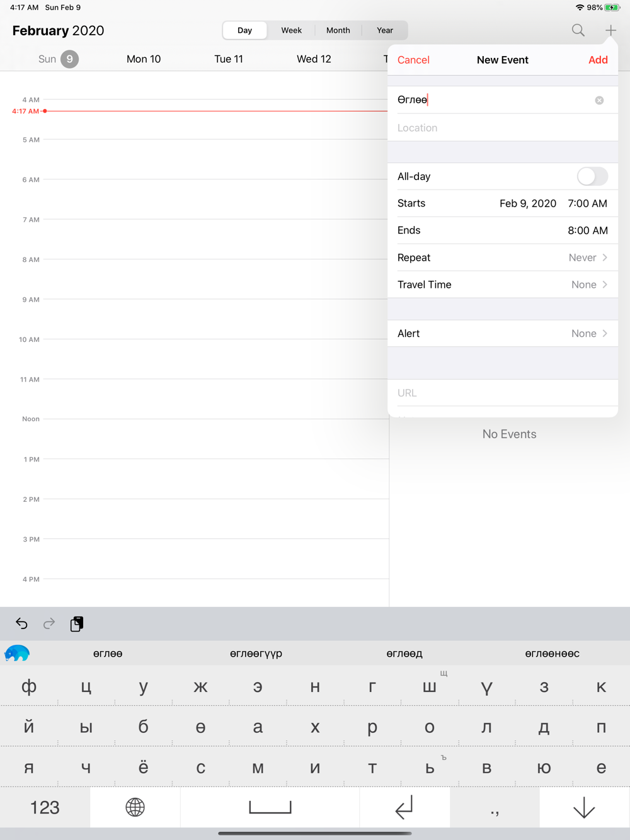Viewport: 630px width, 840px height.
Task: Tap the н key
Action: click(315, 686)
